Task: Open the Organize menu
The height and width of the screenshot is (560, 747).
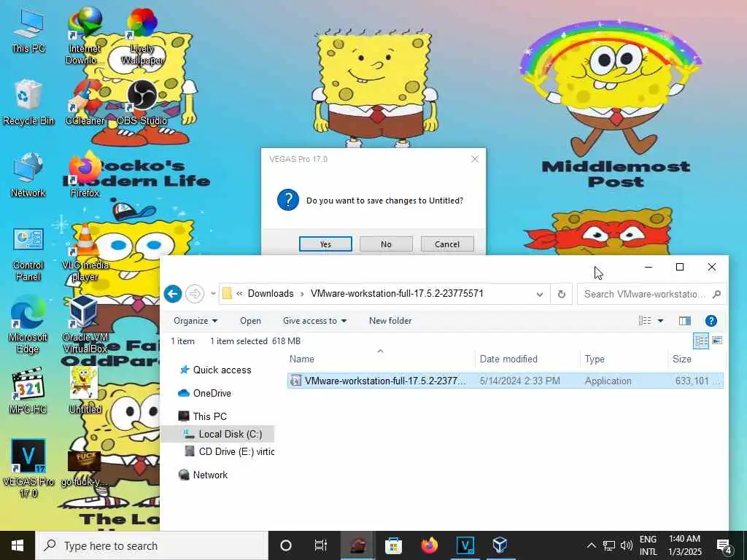Action: (196, 321)
